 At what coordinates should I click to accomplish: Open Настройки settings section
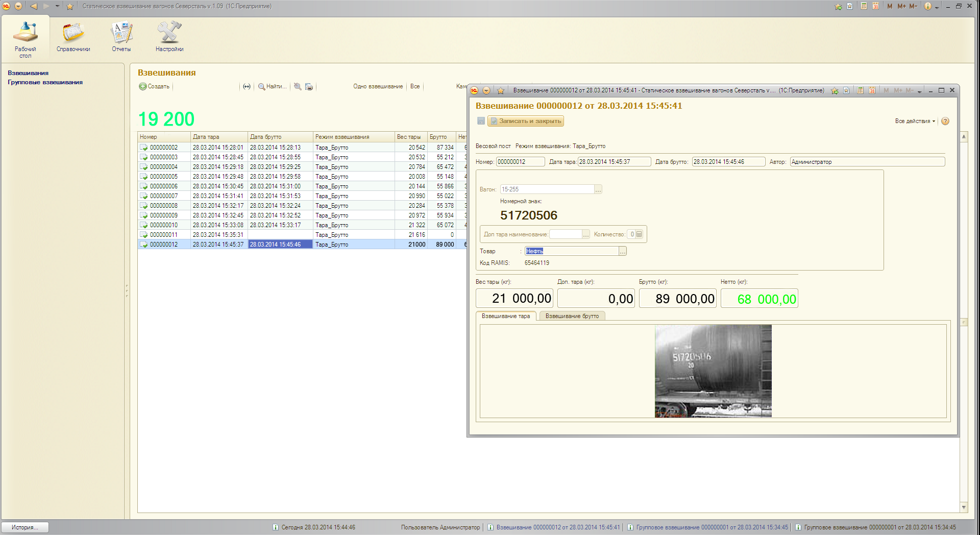click(x=169, y=37)
